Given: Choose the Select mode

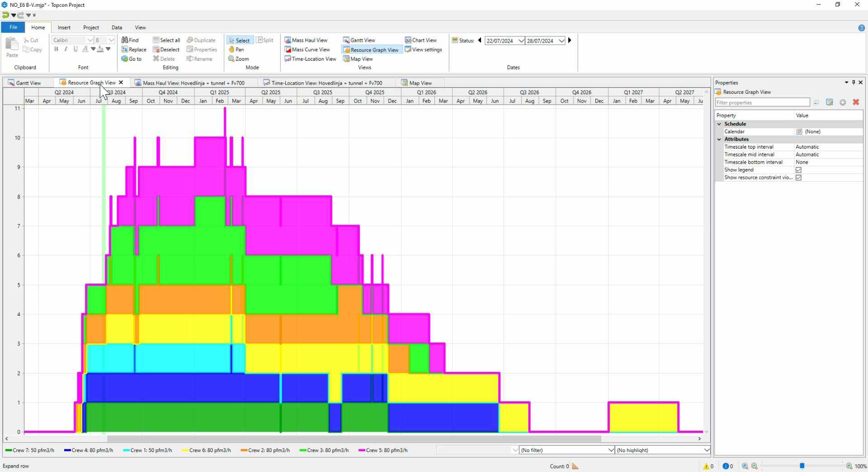Looking at the screenshot, I should [x=240, y=40].
